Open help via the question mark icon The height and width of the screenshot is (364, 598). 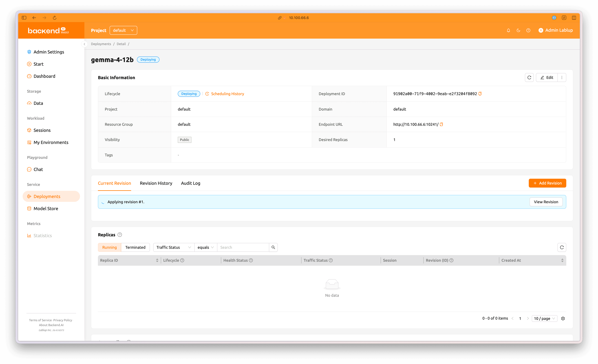(528, 30)
